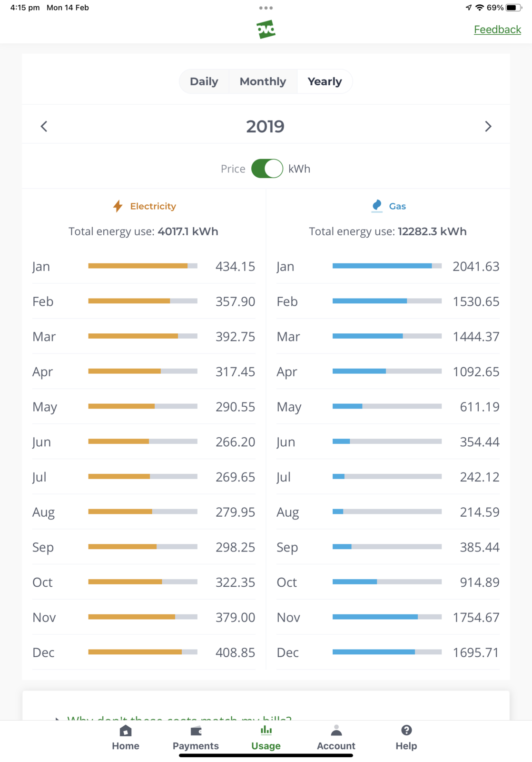The width and height of the screenshot is (532, 762).
Task: Click the 2019 year heading
Action: (265, 126)
